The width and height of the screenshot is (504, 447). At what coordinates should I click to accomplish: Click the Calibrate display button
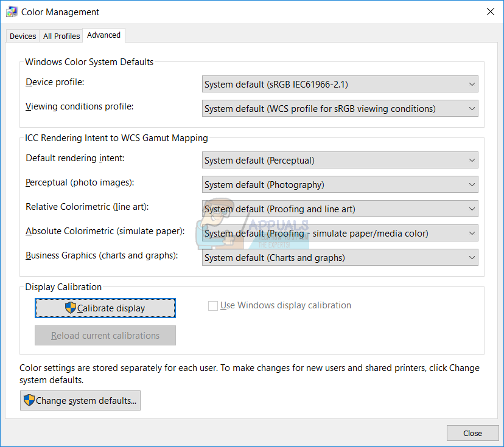105,308
